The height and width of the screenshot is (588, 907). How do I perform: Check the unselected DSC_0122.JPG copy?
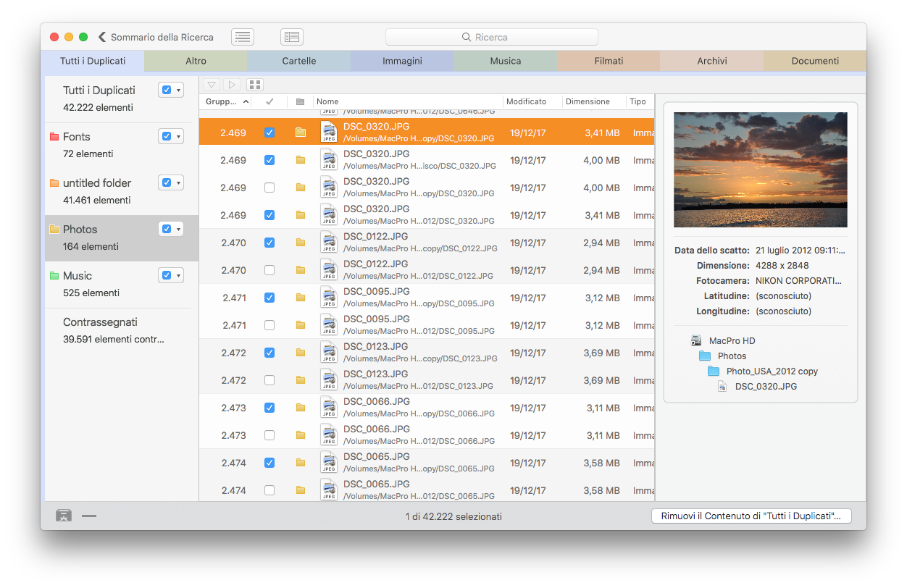click(269, 269)
